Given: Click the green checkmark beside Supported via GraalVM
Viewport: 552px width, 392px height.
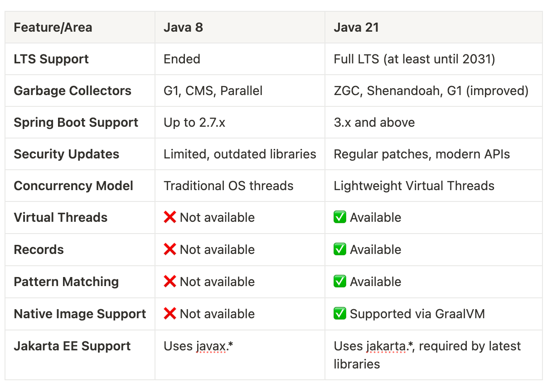Looking at the screenshot, I should [340, 314].
